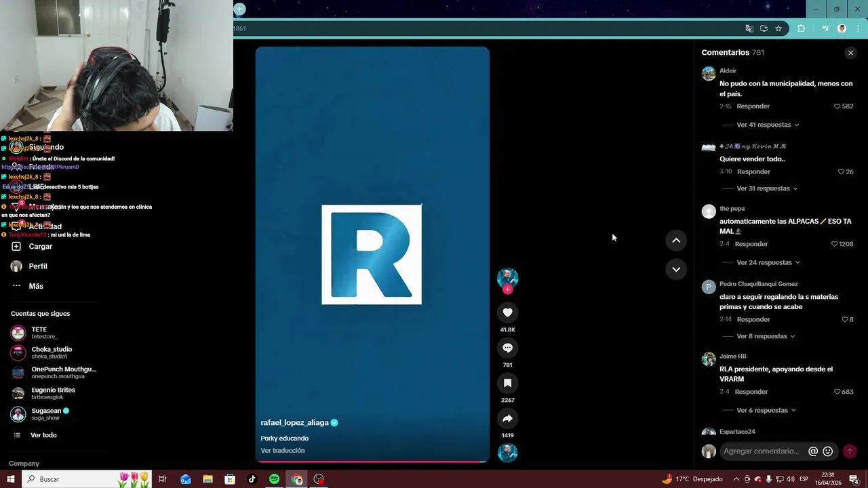Open a new browser tab with plus icon
The height and width of the screenshot is (488, 868).
point(239,9)
